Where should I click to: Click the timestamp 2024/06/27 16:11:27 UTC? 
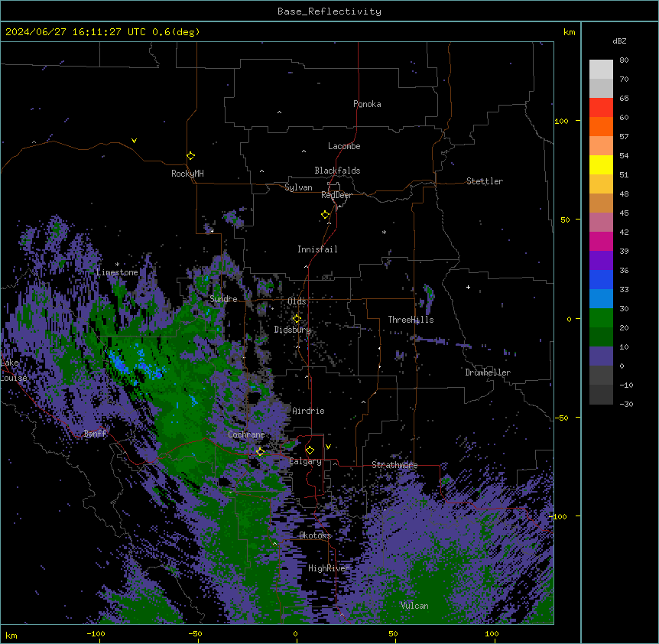(x=75, y=32)
